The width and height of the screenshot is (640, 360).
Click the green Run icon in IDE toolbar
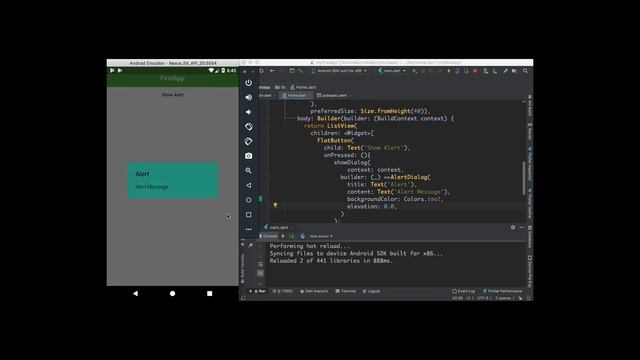pyautogui.click(x=414, y=71)
